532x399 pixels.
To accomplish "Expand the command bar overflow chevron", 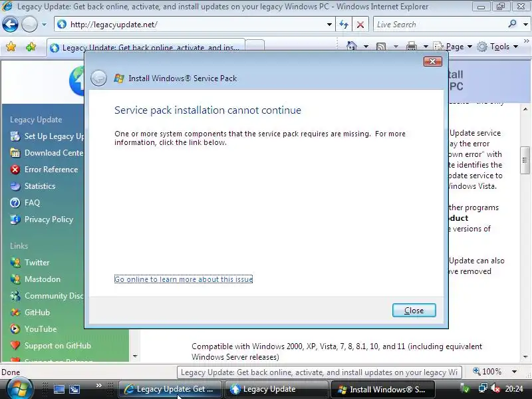I will 527,41.
